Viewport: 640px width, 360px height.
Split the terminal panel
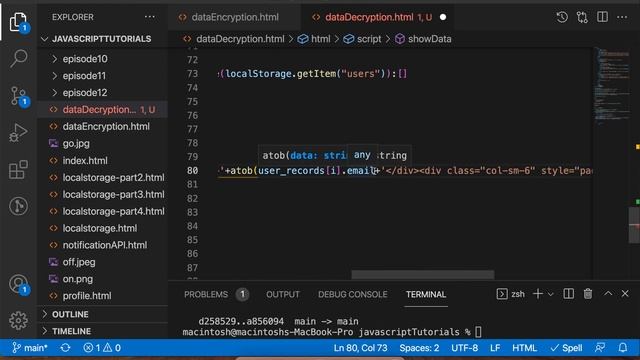[569, 294]
